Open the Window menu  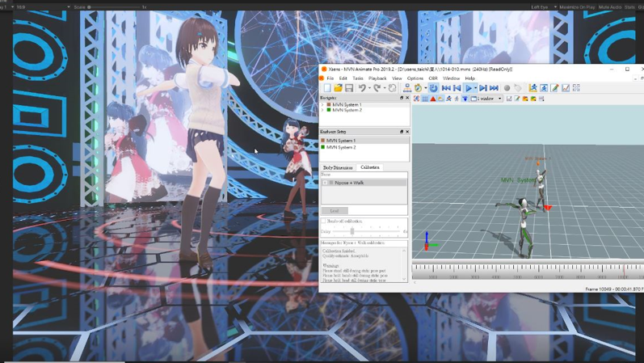pyautogui.click(x=451, y=78)
